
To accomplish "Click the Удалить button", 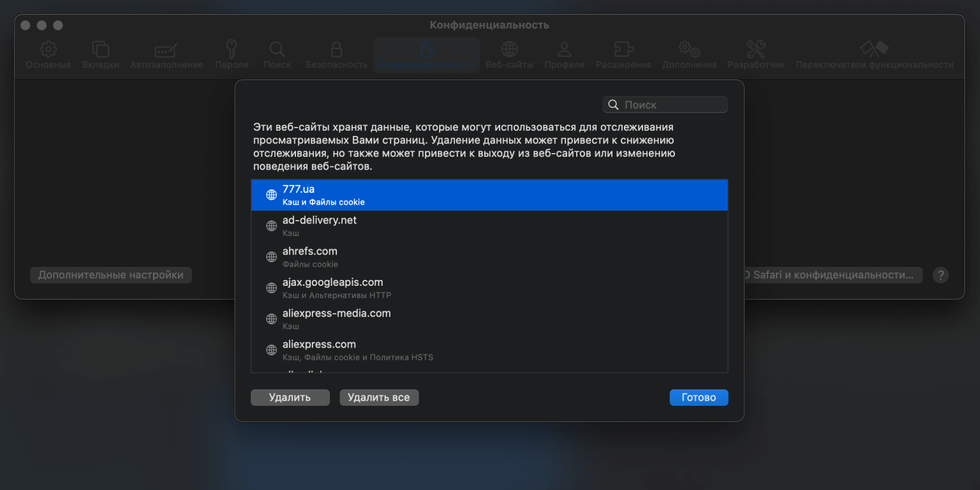I will pyautogui.click(x=290, y=397).
